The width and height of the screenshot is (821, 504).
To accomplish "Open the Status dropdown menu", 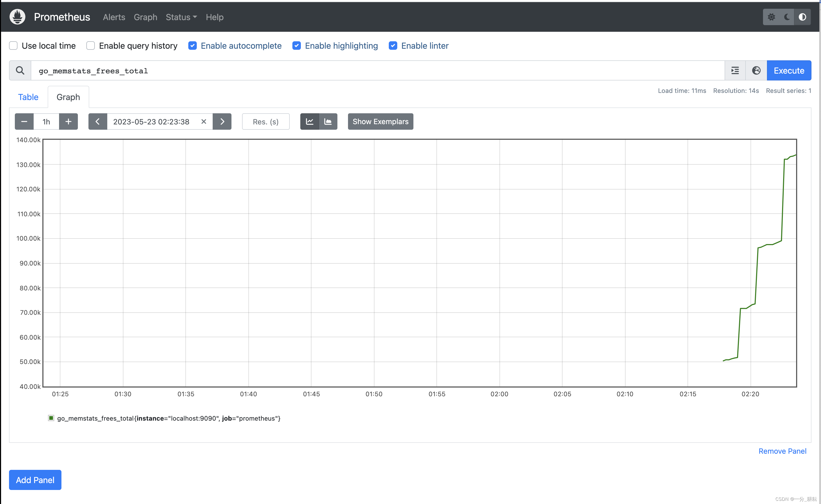I will click(x=181, y=17).
